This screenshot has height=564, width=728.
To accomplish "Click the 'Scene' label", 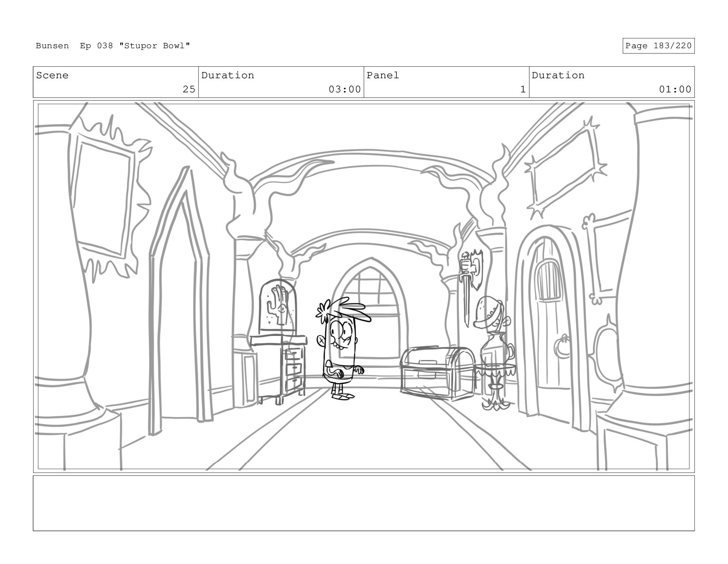I will pyautogui.click(x=52, y=75).
